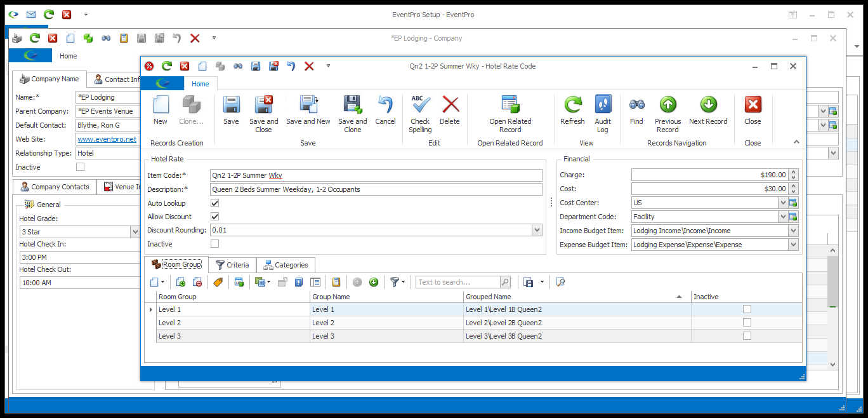Open the grid export save dropdown arrow
The height and width of the screenshot is (418, 868).
541,282
